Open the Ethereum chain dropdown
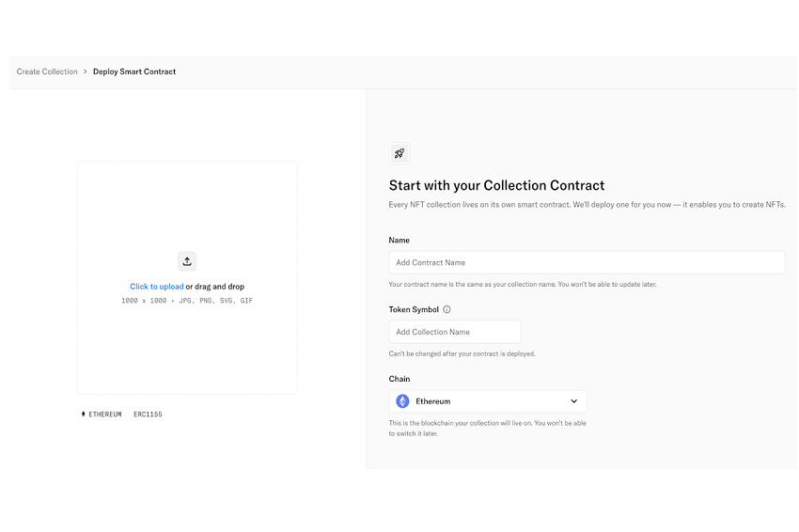The height and width of the screenshot is (532, 799). pos(488,401)
